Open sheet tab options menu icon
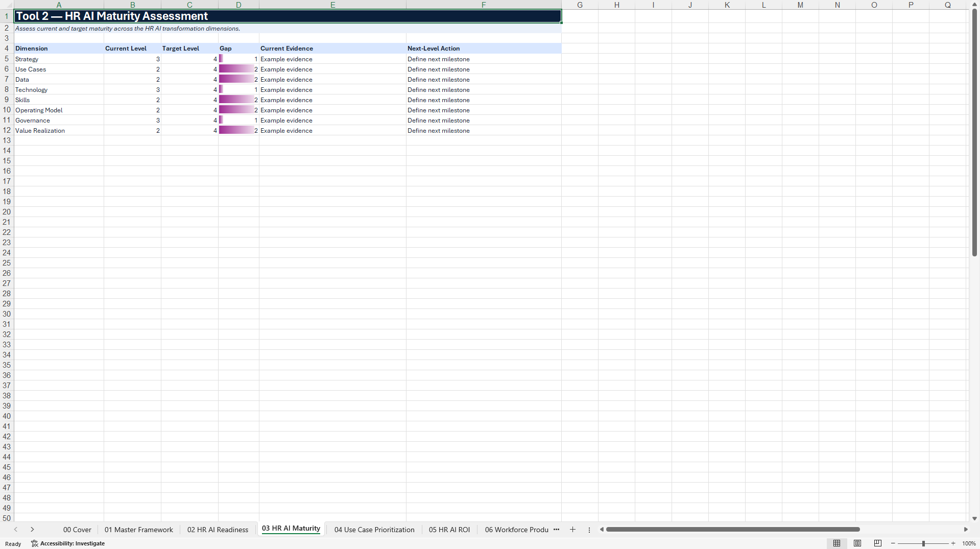Viewport: 980px width, 549px height. [589, 530]
